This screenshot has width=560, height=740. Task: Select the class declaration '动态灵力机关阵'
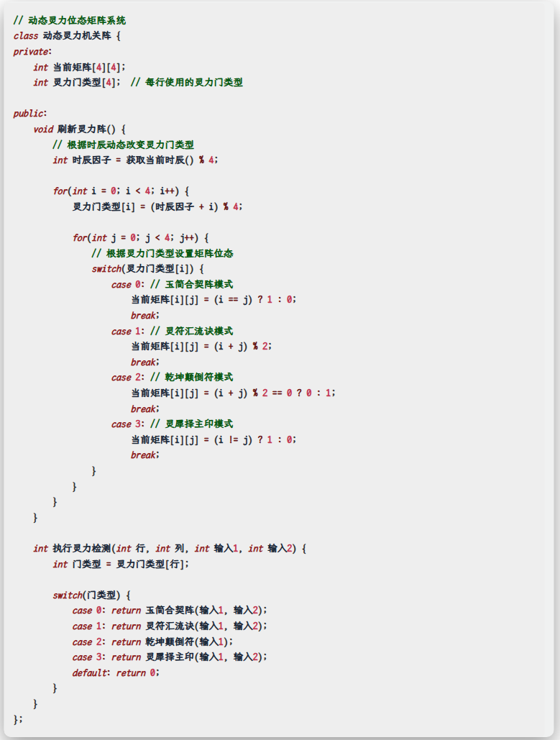77,36
